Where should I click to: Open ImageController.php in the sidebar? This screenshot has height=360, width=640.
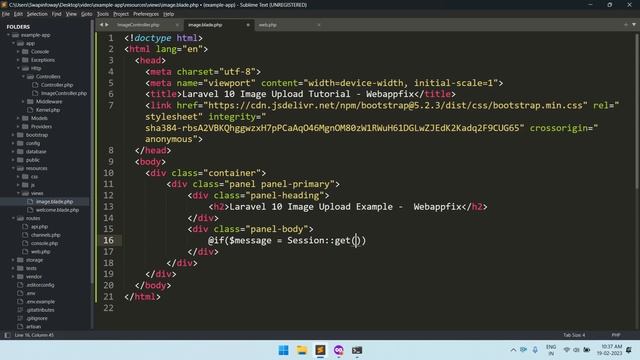(x=64, y=93)
